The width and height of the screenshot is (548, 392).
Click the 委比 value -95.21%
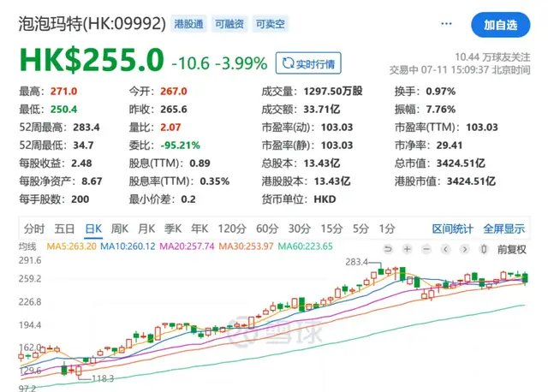pyautogui.click(x=181, y=146)
